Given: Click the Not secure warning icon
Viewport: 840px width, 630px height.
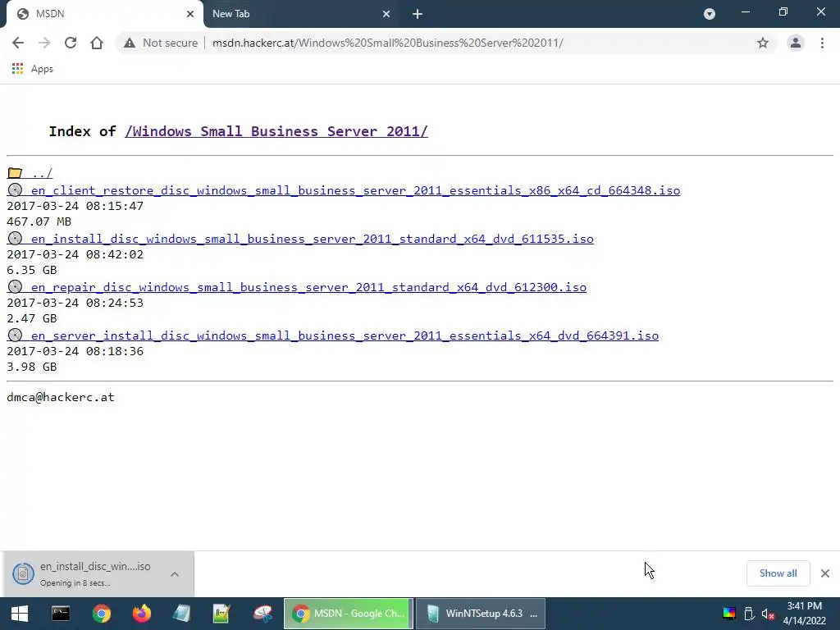Looking at the screenshot, I should (x=130, y=43).
